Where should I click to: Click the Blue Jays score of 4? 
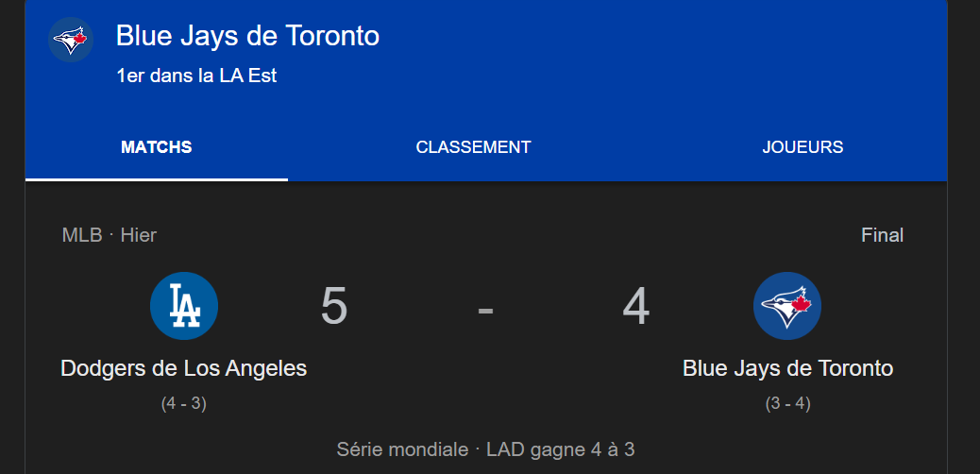636,307
